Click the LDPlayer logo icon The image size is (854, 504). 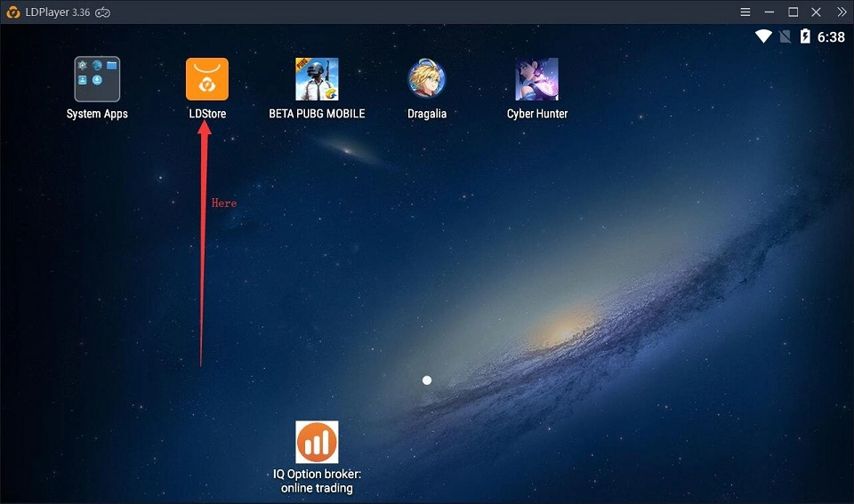(x=13, y=12)
